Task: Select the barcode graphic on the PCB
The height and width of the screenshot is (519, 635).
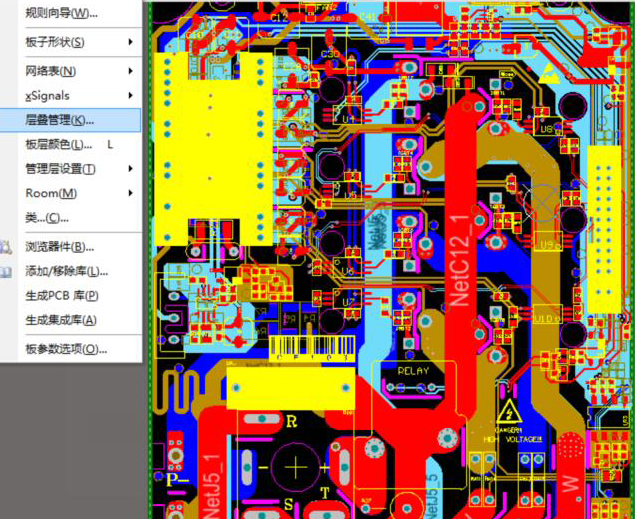Action: (310, 346)
